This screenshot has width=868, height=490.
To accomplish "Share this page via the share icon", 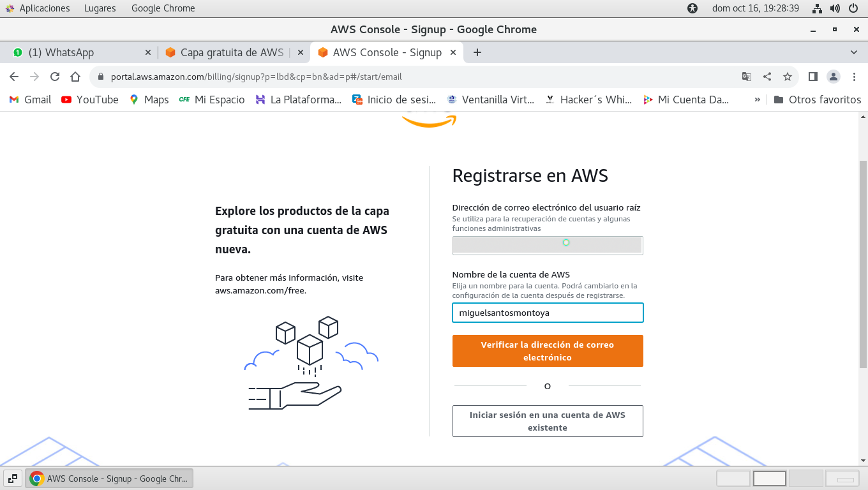I will [x=767, y=77].
